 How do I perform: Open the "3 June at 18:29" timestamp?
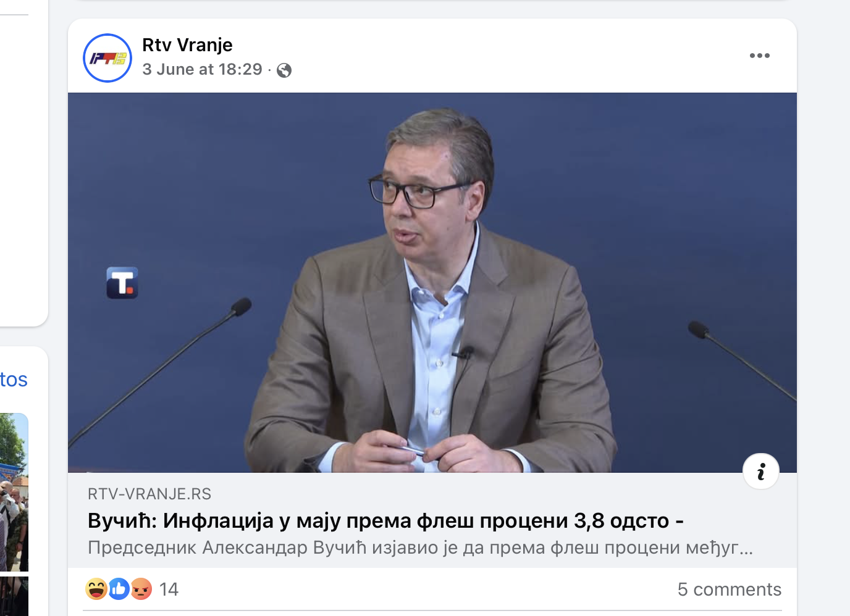tap(202, 69)
